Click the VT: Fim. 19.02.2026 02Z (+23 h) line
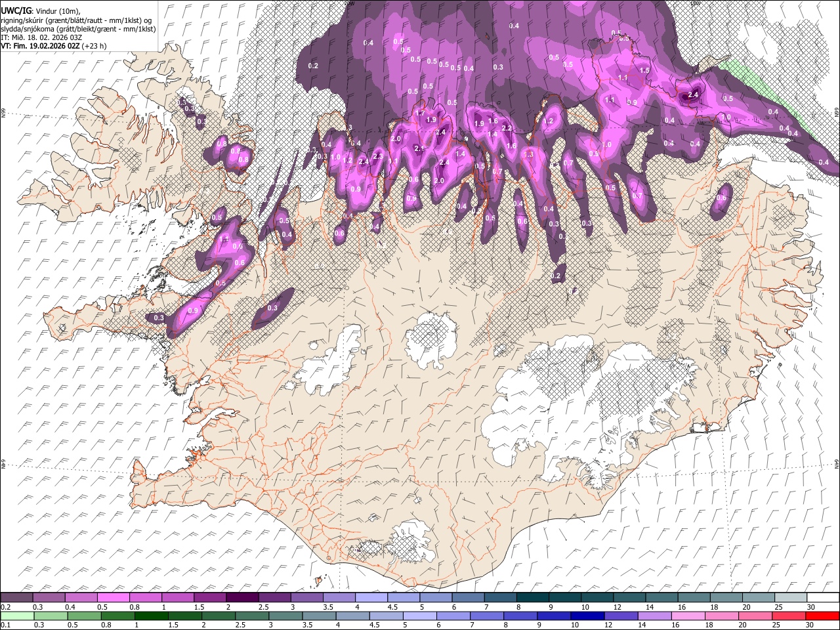 tap(54, 46)
